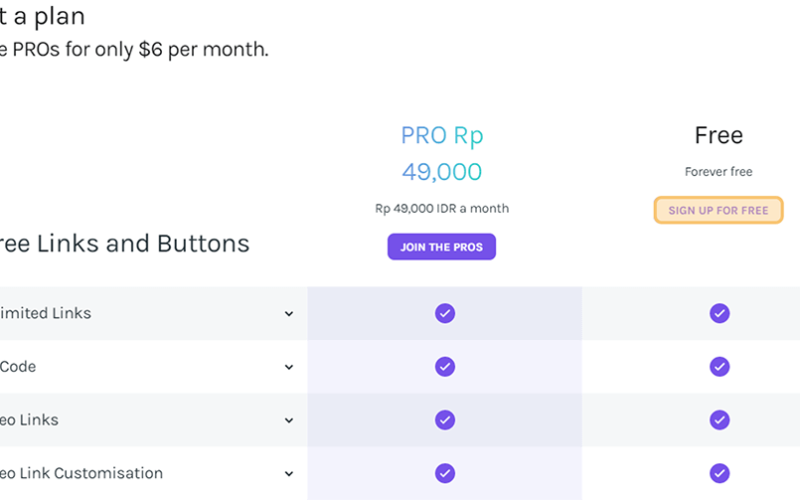Click the Unlimited Links feature label
The width and height of the screenshot is (800, 500).
click(x=45, y=313)
